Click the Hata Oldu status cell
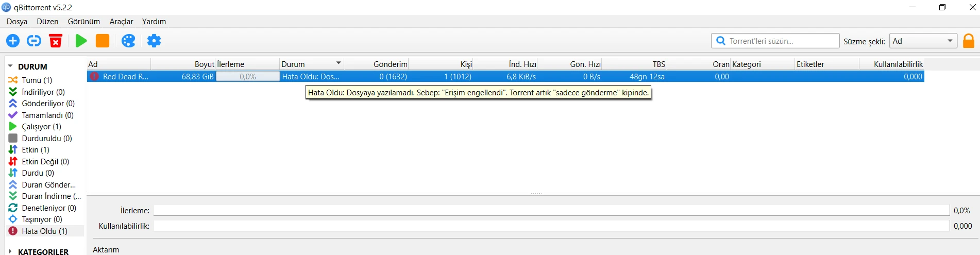This screenshot has height=255, width=980. (x=311, y=76)
